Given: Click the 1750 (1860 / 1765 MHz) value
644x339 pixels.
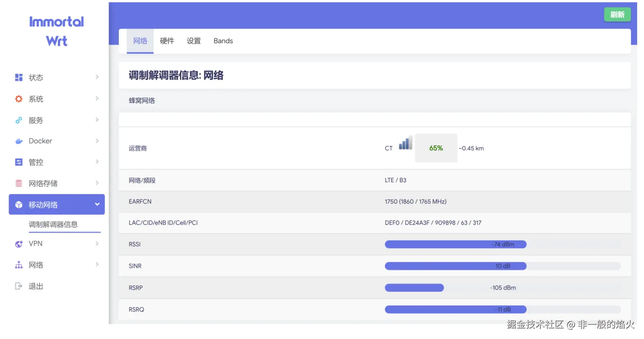Looking at the screenshot, I should pos(415,201).
